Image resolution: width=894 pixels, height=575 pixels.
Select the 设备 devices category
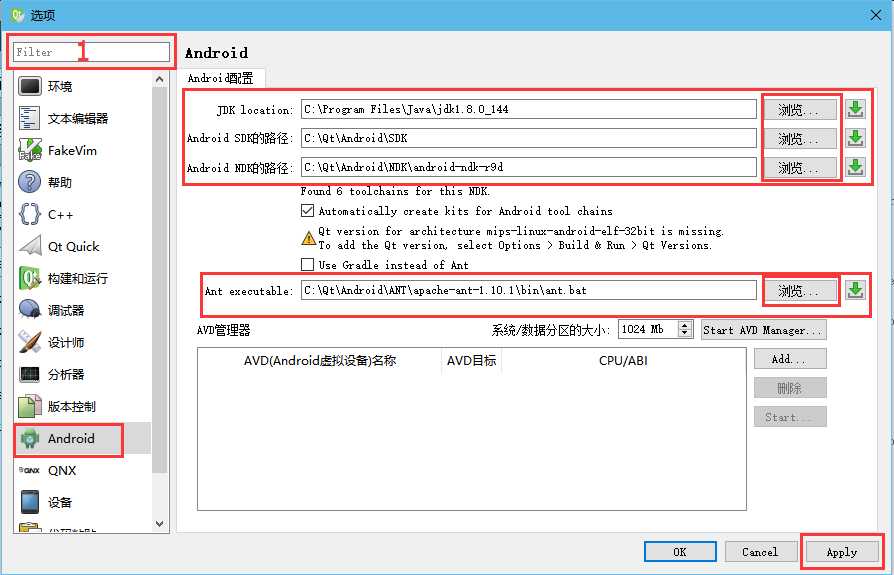[x=83, y=503]
